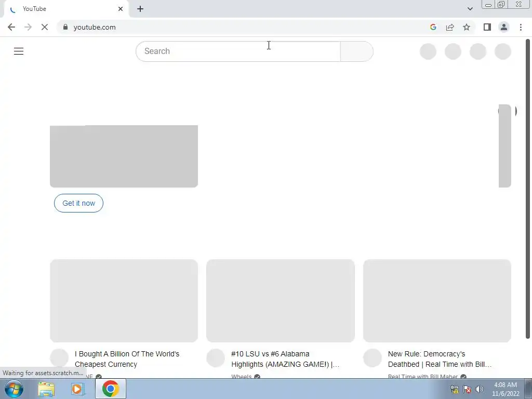The image size is (532, 399).
Task: Click channel avatar beside 'I Bought A Billion'
Action: tap(59, 358)
